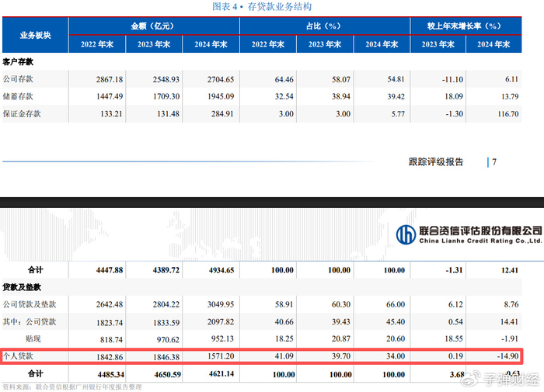Click the percentage 66.00

396,304
